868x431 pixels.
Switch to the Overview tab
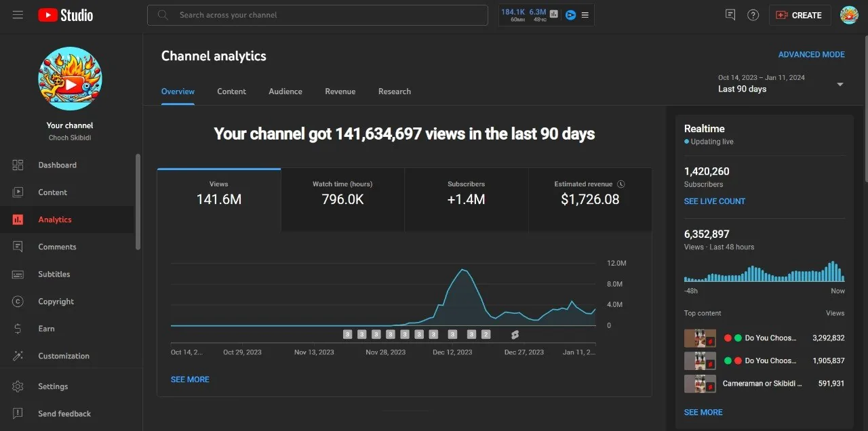pos(178,91)
